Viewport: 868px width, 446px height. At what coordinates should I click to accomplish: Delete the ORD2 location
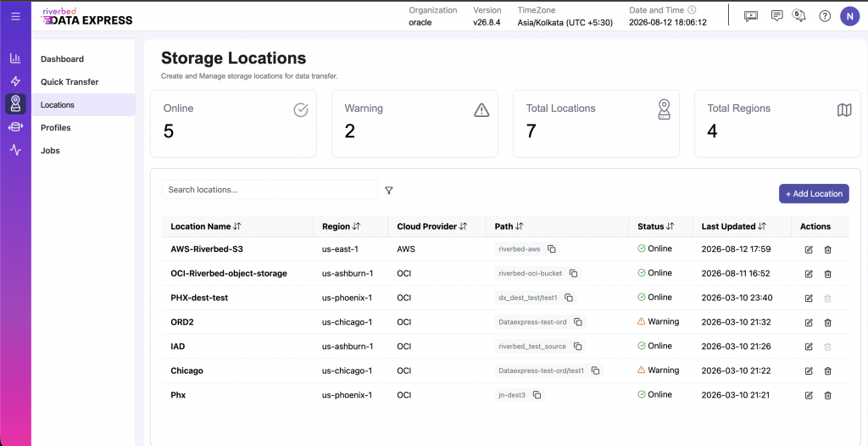(827, 322)
